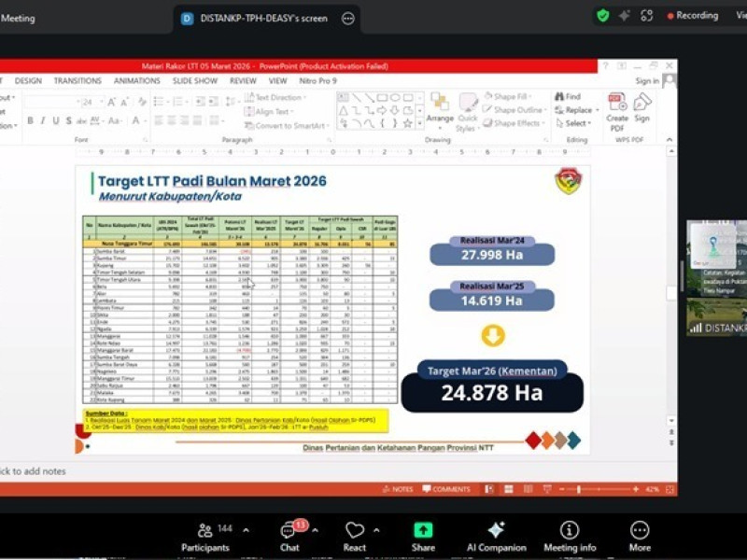Open AI Companion

point(496,534)
